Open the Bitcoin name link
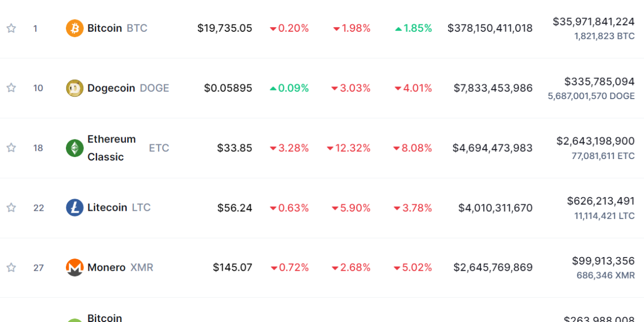This screenshot has width=644, height=322. (104, 28)
